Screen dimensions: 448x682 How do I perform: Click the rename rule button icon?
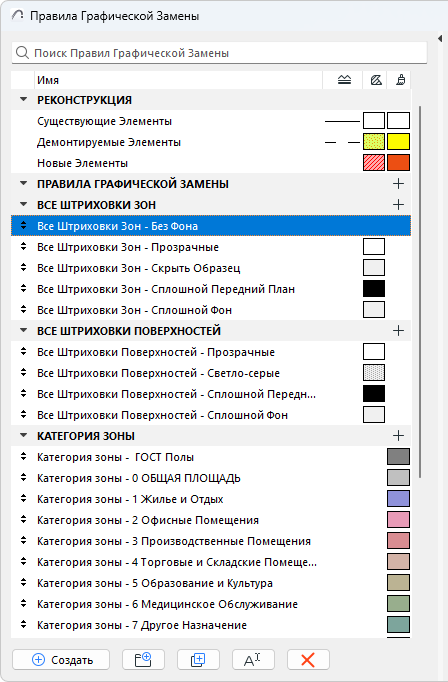pos(253,659)
